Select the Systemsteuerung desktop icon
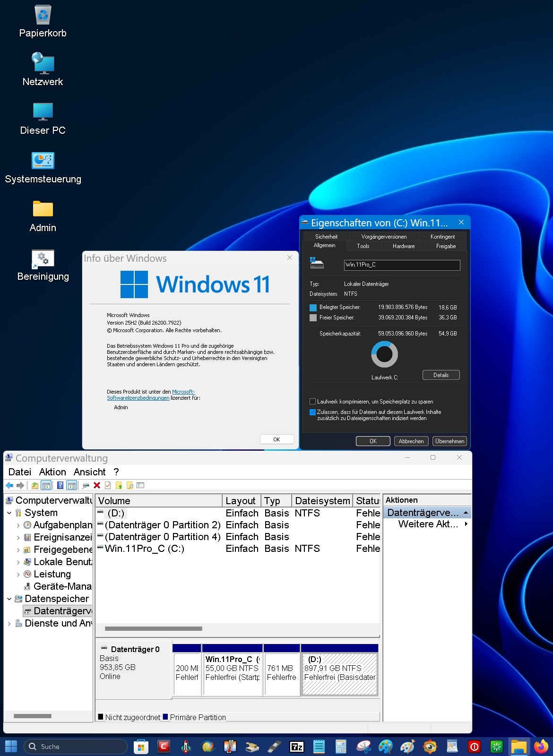Viewport: 553px width, 756px height. (43, 167)
